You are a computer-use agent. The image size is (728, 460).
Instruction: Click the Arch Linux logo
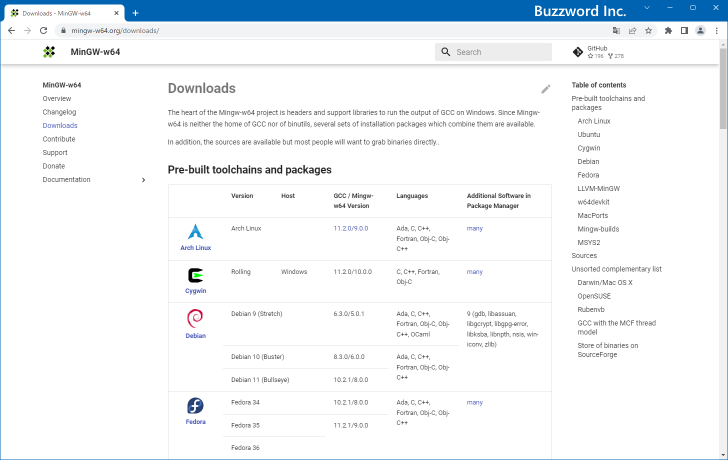coord(195,232)
